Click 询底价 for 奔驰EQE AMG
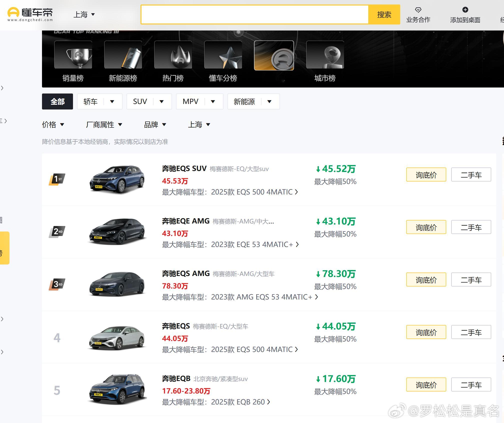The width and height of the screenshot is (504, 423). point(426,227)
